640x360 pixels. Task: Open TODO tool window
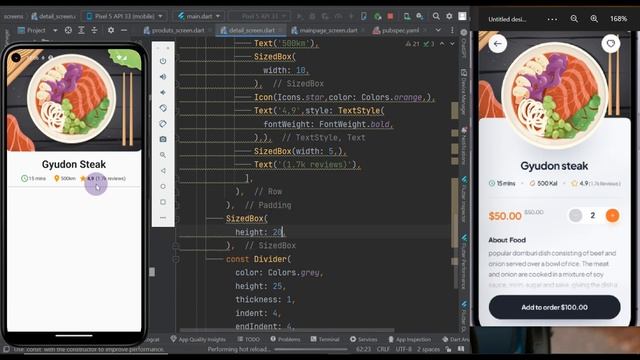(248, 339)
